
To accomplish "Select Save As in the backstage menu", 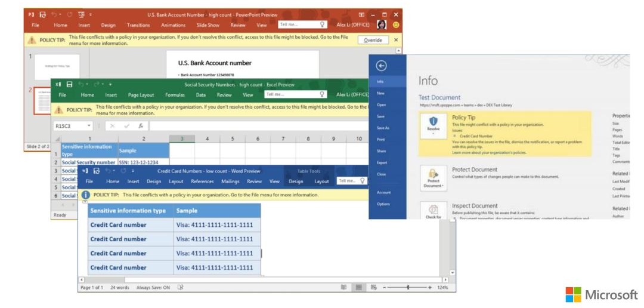I will pyautogui.click(x=383, y=128).
